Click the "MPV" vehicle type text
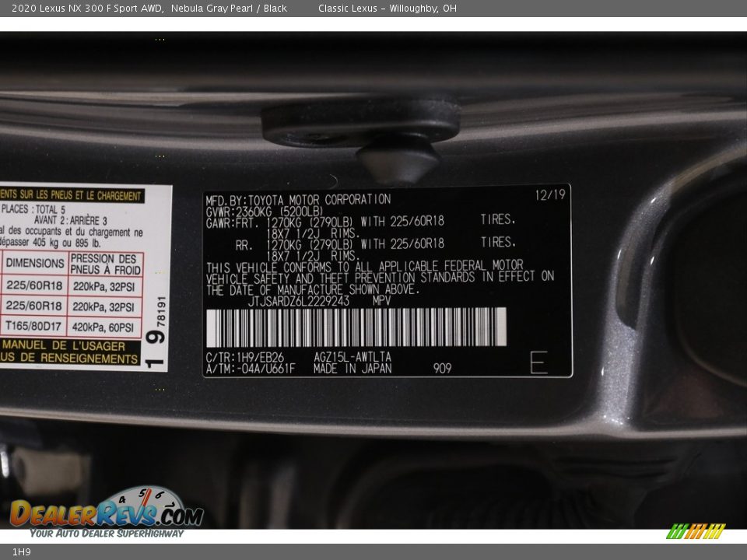Viewport: 747px width, 560px height. click(381, 300)
